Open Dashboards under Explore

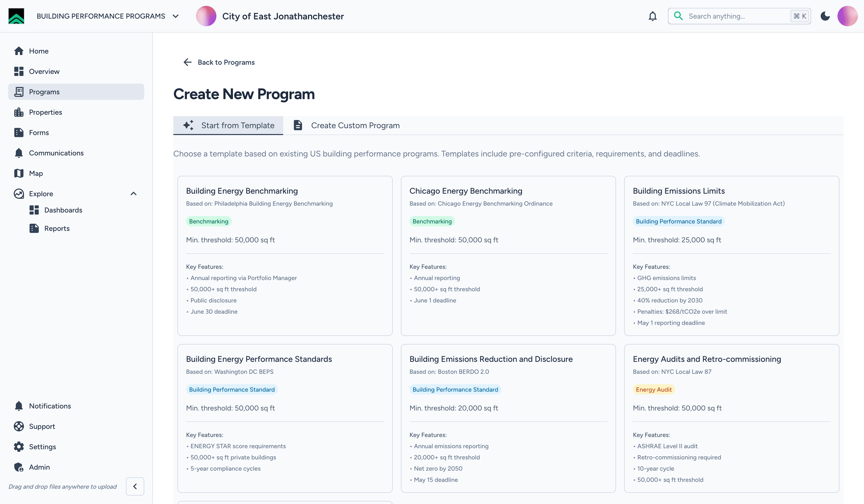pos(63,210)
